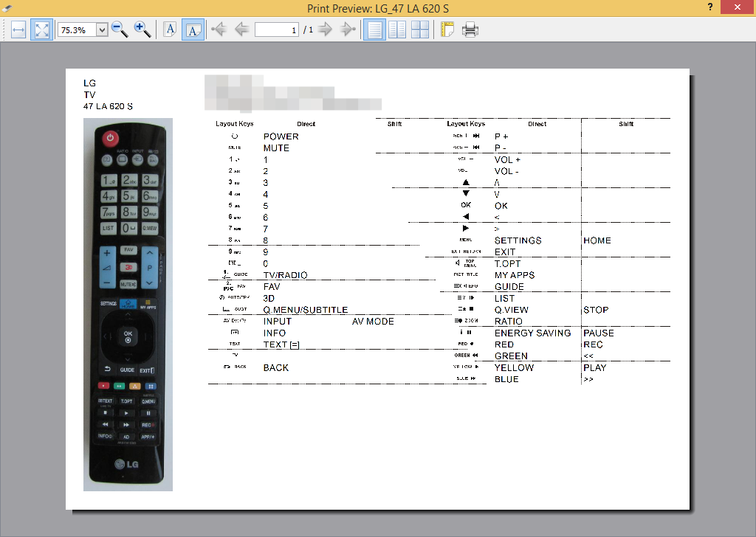
Task: Click the "STOP" shift function text
Action: 596,310
